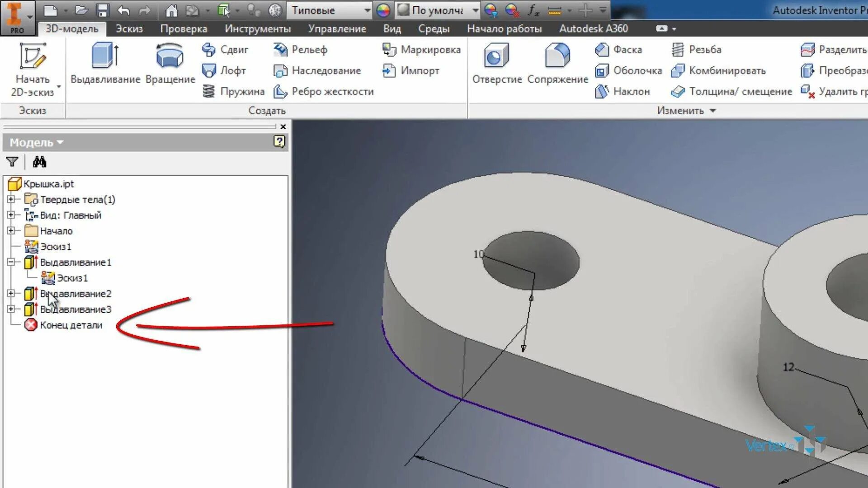Open the По умолчанию appearance dropdown

[475, 10]
